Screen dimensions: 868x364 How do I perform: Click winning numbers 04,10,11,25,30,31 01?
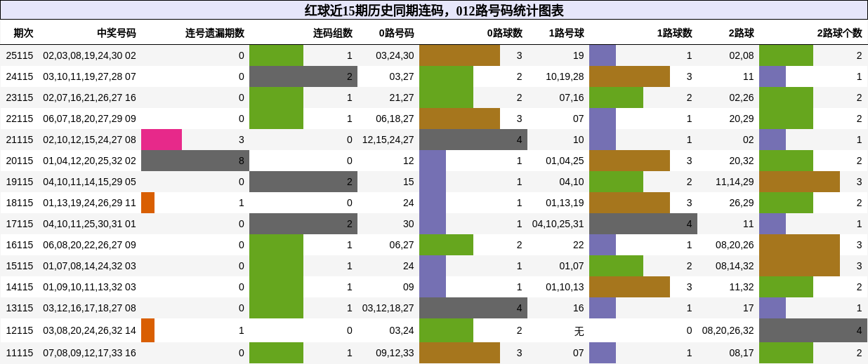pos(89,224)
